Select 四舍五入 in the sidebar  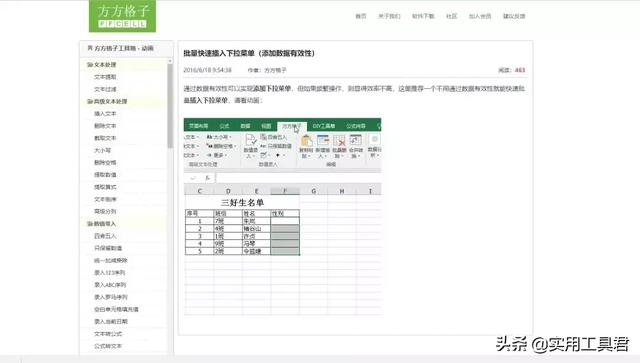[x=105, y=236]
